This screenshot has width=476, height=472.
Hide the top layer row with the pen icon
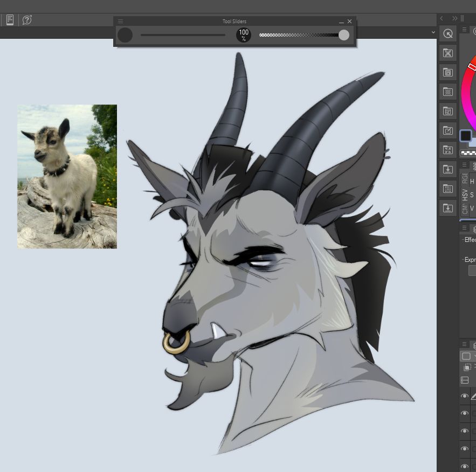pos(465,396)
